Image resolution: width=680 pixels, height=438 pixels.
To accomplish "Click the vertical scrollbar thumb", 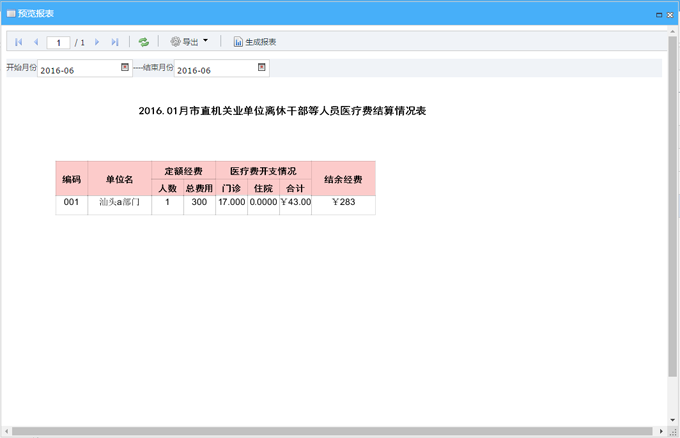I will click(673, 206).
